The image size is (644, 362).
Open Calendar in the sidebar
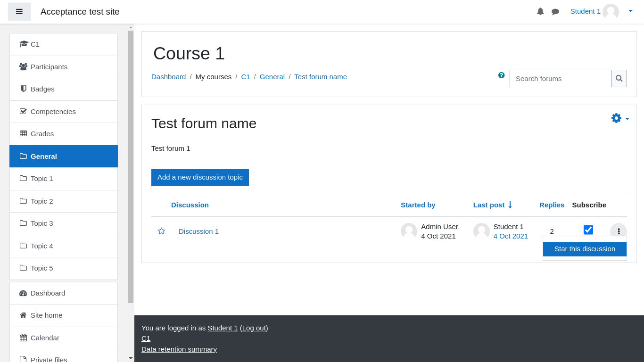point(64,338)
